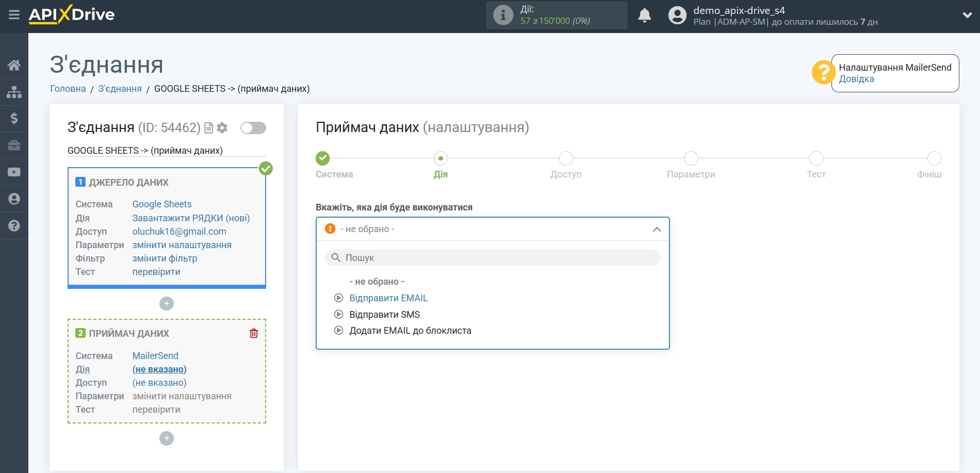Open the help question sidebar icon
This screenshot has height=473, width=980.
coord(14,226)
